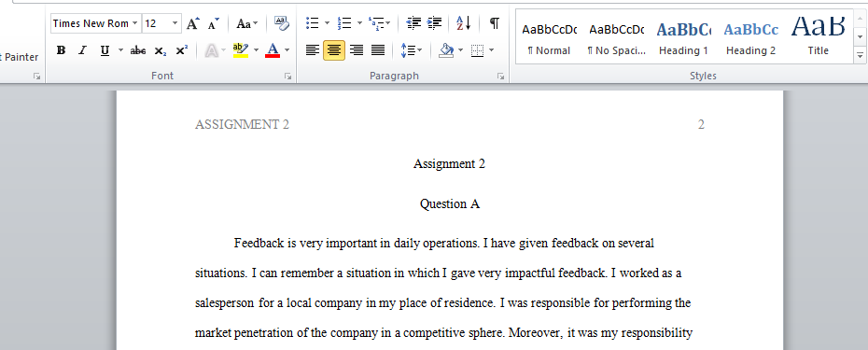
Task: Apply the Heading 1 style
Action: 683,37
